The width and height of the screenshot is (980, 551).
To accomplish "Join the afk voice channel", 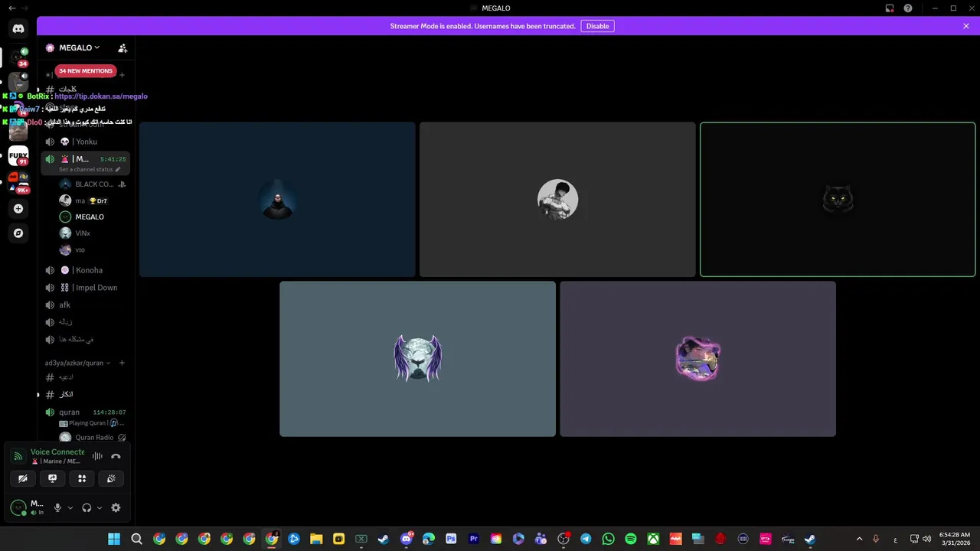I will 85,305.
